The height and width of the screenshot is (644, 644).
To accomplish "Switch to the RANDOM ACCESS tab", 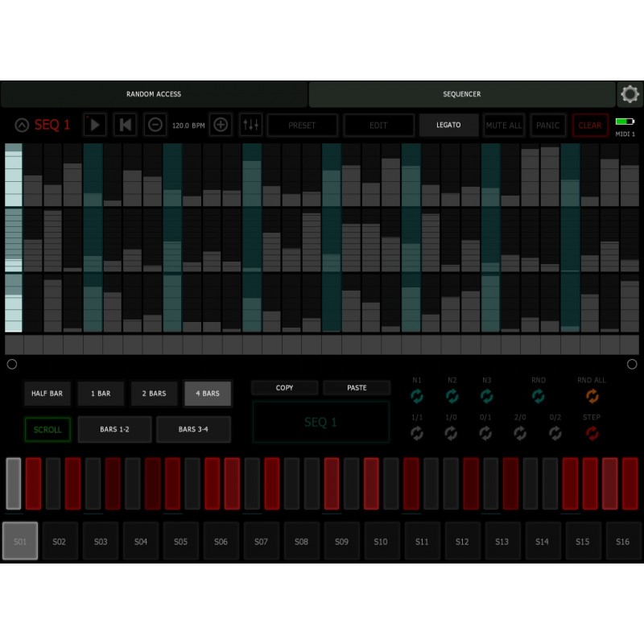I will [x=154, y=94].
